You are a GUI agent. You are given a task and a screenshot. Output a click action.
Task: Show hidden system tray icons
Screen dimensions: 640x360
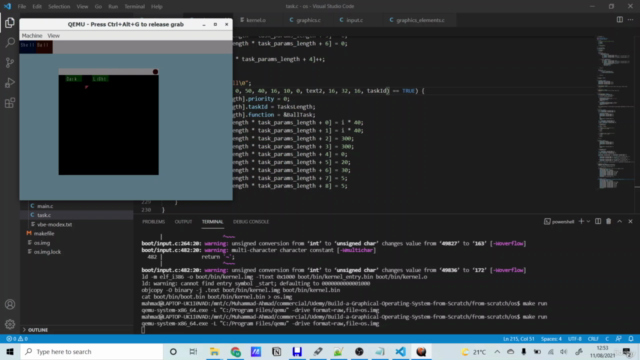coord(497,351)
